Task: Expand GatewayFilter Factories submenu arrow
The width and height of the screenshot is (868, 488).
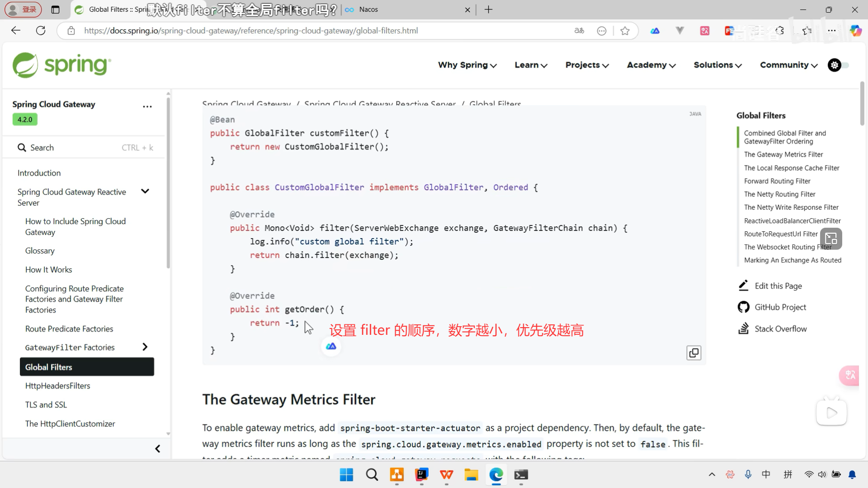Action: [145, 347]
